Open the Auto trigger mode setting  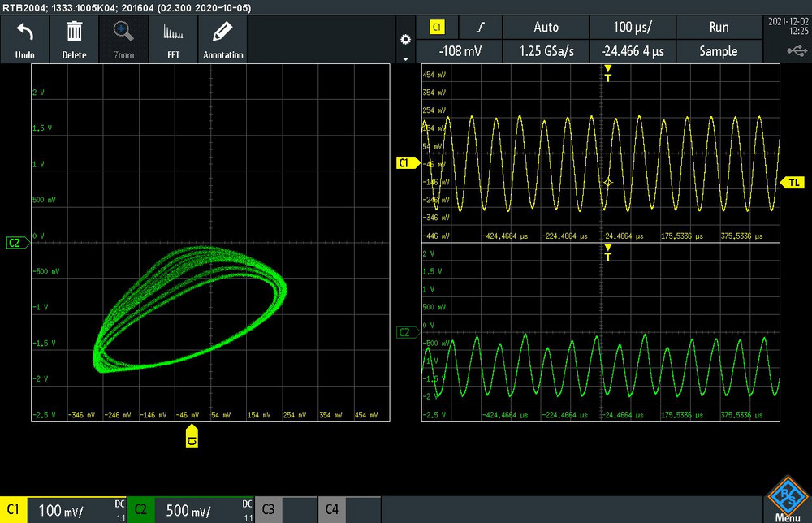point(546,28)
